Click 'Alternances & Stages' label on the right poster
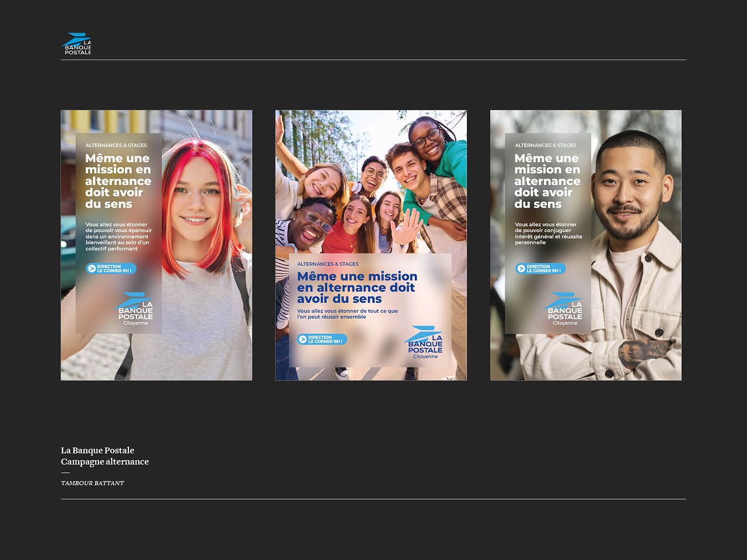 [545, 145]
